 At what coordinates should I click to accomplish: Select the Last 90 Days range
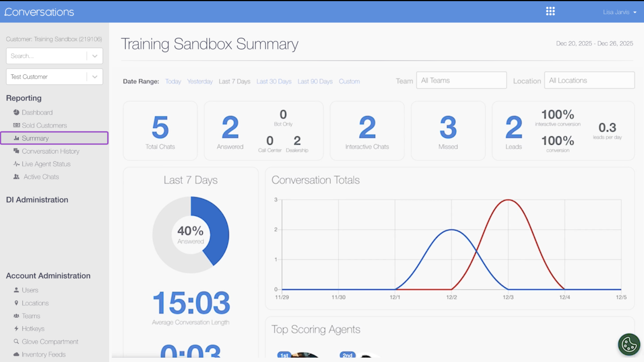coord(315,81)
